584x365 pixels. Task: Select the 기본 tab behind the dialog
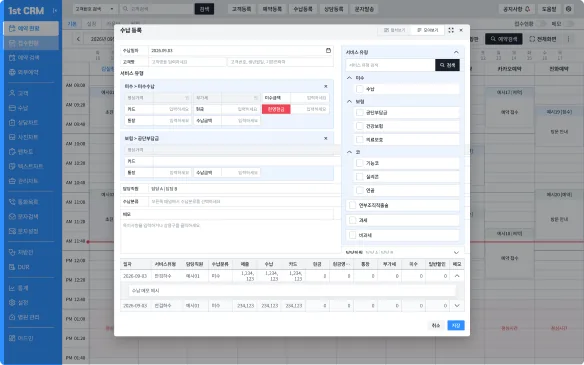click(x=72, y=24)
